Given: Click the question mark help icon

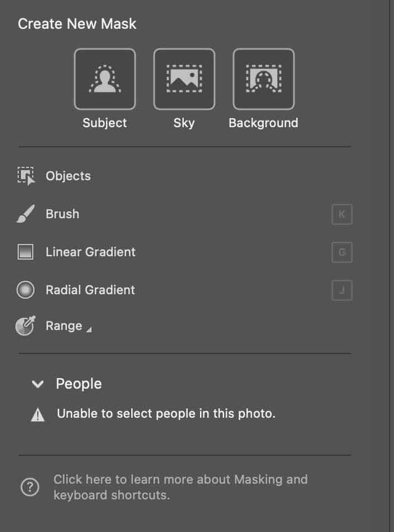Looking at the screenshot, I should [x=30, y=487].
